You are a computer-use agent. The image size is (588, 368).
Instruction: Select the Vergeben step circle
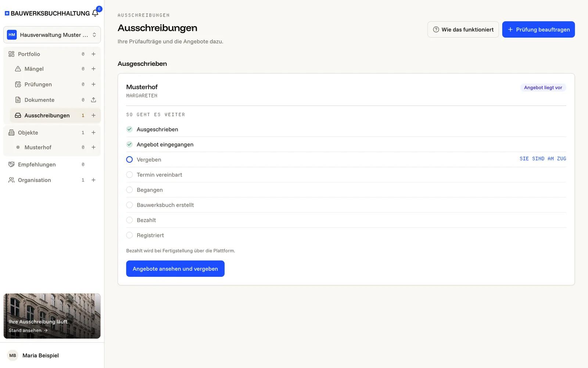pyautogui.click(x=129, y=159)
